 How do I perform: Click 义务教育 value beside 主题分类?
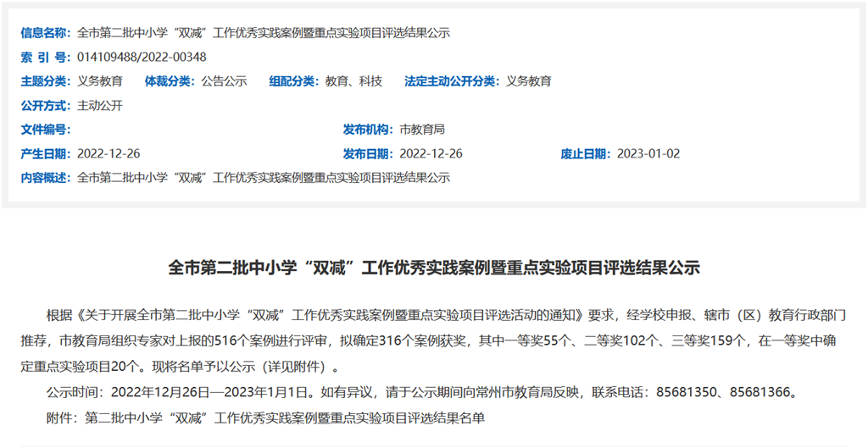coord(100,81)
